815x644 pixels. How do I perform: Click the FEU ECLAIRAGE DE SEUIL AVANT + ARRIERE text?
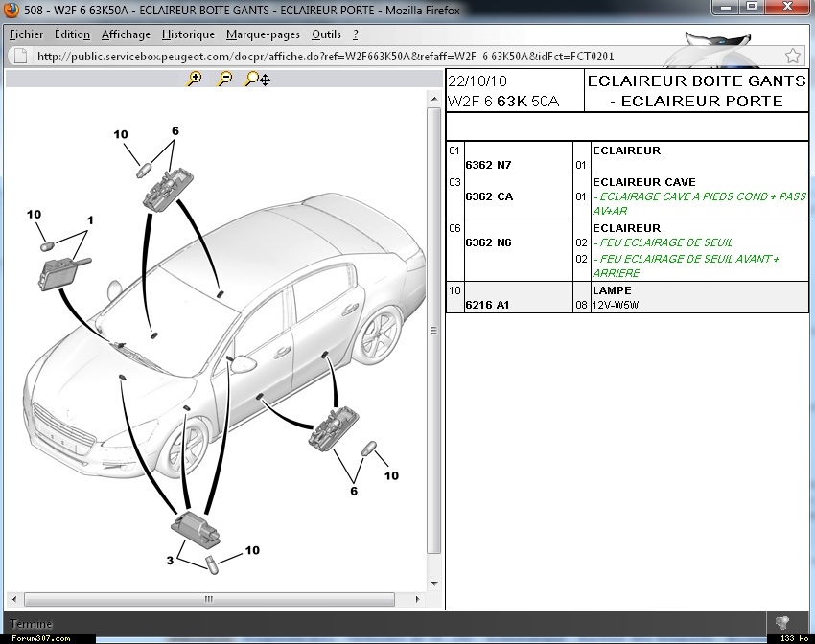(x=687, y=265)
